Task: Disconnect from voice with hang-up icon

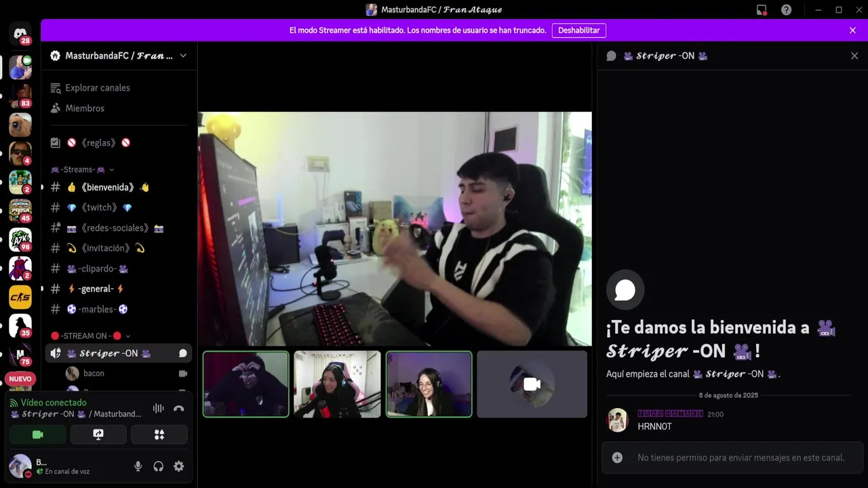Action: pyautogui.click(x=179, y=408)
